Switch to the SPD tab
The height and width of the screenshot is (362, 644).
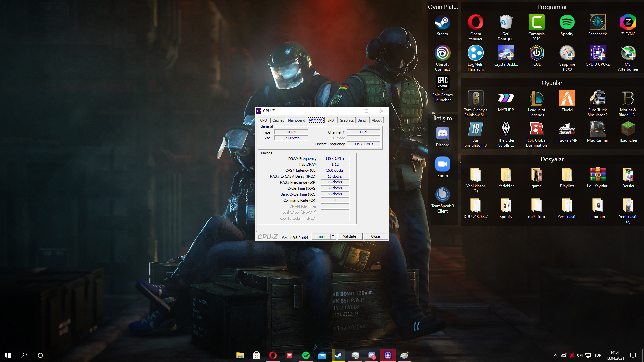(x=330, y=120)
